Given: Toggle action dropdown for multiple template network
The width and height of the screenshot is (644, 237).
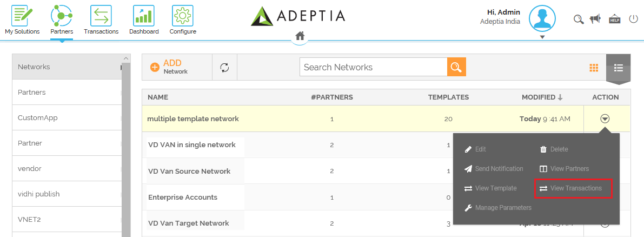Looking at the screenshot, I should pyautogui.click(x=605, y=119).
